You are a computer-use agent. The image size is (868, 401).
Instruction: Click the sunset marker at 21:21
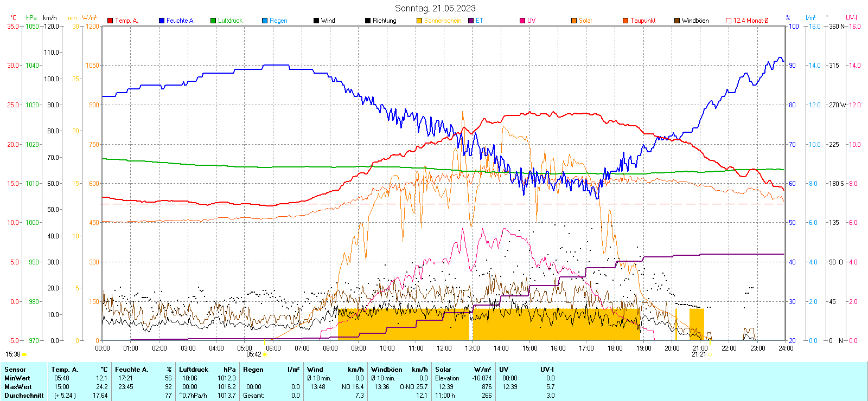tap(710, 354)
